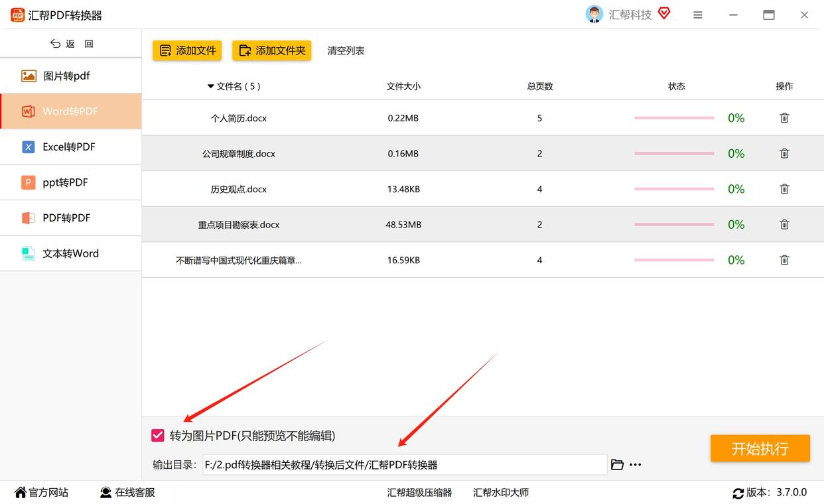
Task: Remove 重点项目勘察表.docx using the trash icon
Action: [784, 224]
